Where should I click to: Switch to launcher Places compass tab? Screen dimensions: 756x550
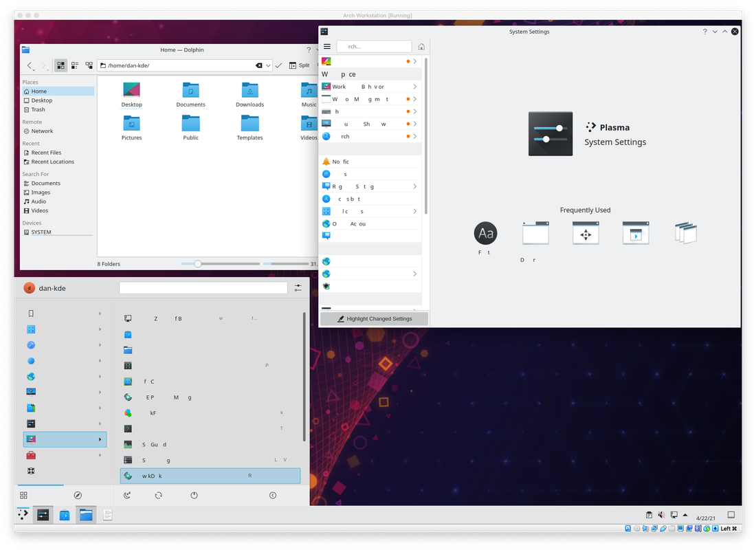pos(78,496)
